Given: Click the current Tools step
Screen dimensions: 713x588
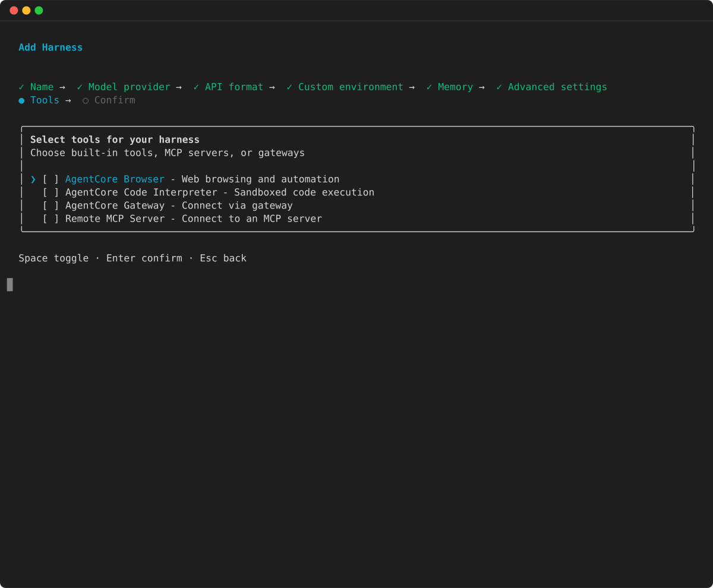Looking at the screenshot, I should pos(45,100).
